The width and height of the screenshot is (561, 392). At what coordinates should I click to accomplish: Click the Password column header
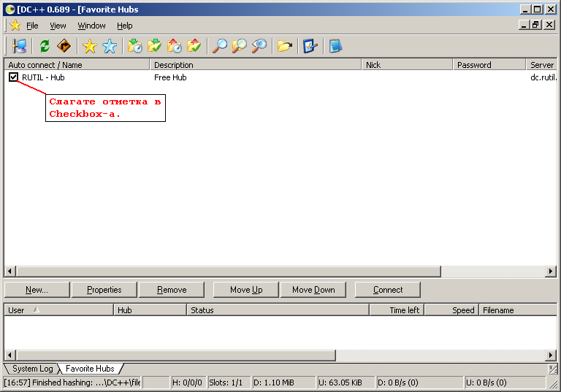click(489, 65)
